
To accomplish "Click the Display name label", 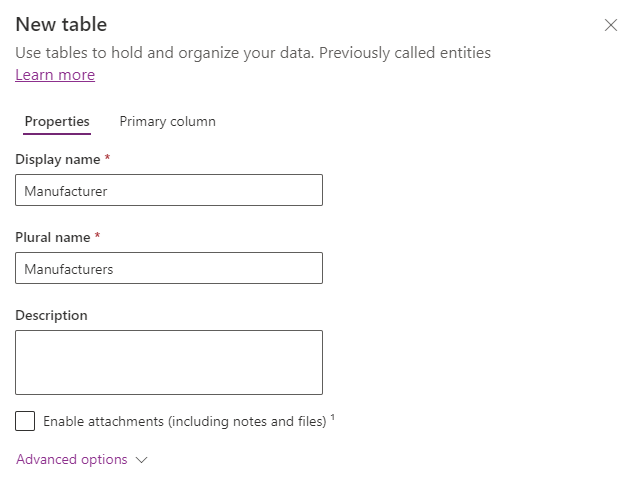I will (58, 159).
